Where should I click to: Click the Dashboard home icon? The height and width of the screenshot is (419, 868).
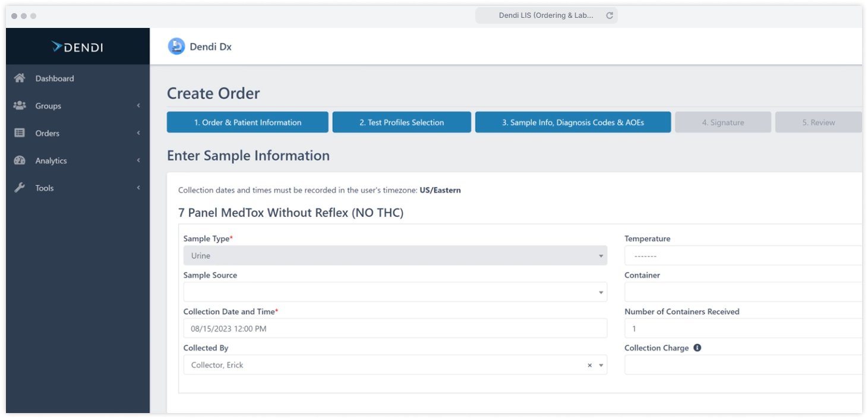click(x=20, y=78)
